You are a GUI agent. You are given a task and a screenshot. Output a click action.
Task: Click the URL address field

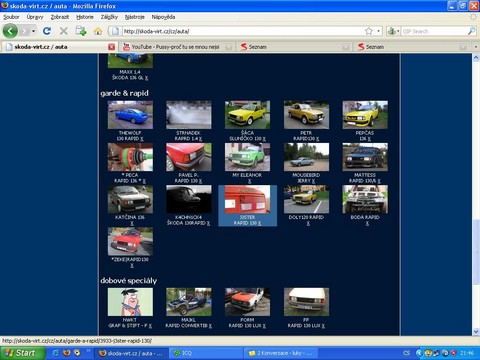(x=243, y=31)
